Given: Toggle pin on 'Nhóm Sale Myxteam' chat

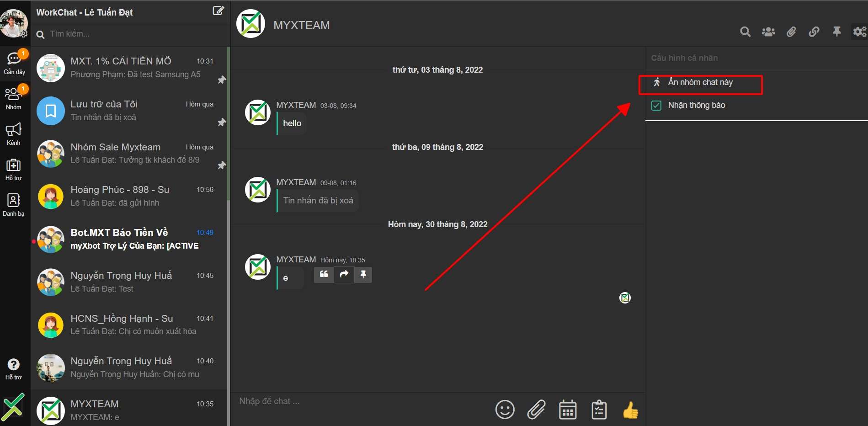Looking at the screenshot, I should [x=222, y=165].
